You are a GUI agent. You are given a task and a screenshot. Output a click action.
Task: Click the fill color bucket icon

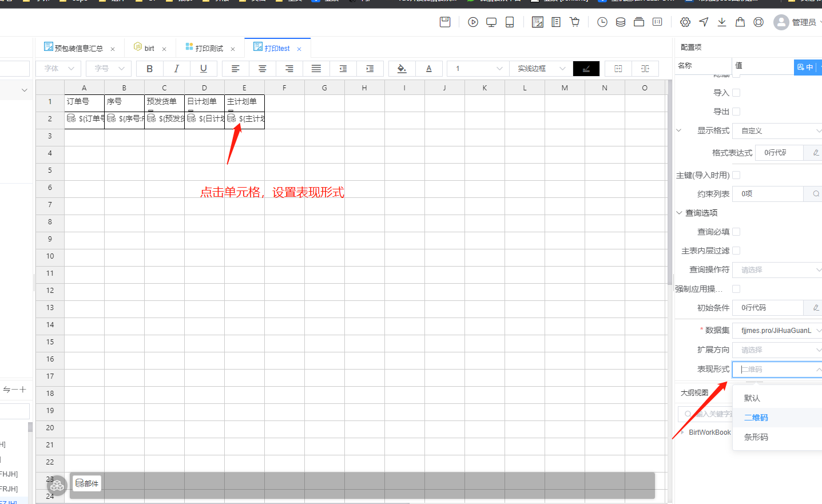402,69
